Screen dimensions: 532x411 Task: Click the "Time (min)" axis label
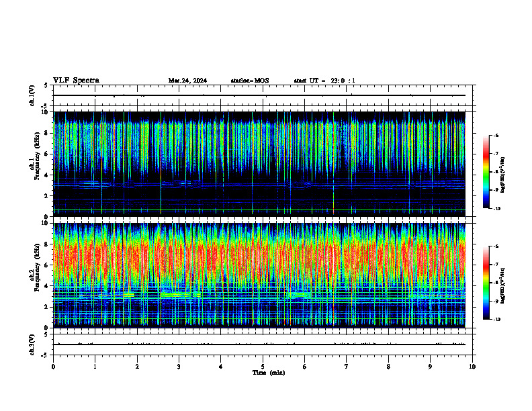point(269,373)
